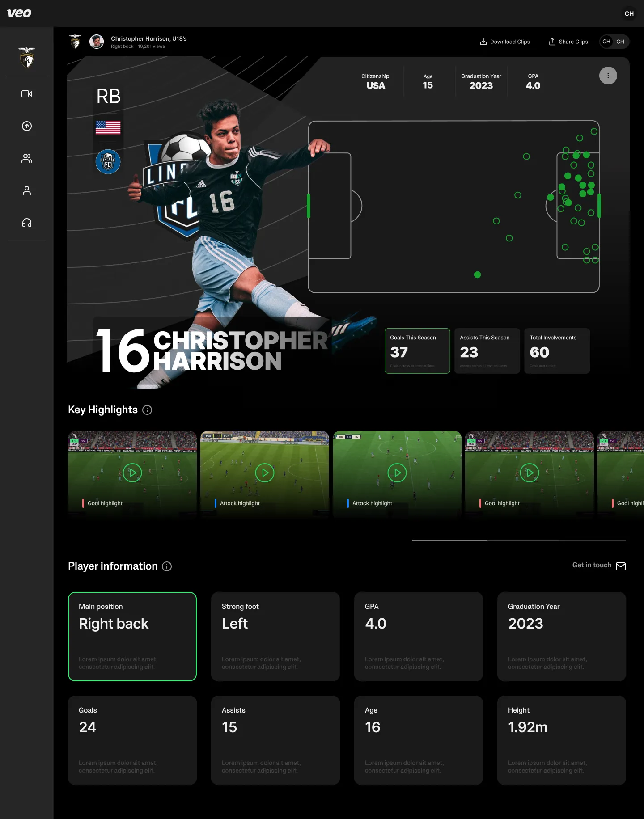The image size is (644, 819).
Task: Click the upload arrow sidebar icon
Action: point(27,126)
